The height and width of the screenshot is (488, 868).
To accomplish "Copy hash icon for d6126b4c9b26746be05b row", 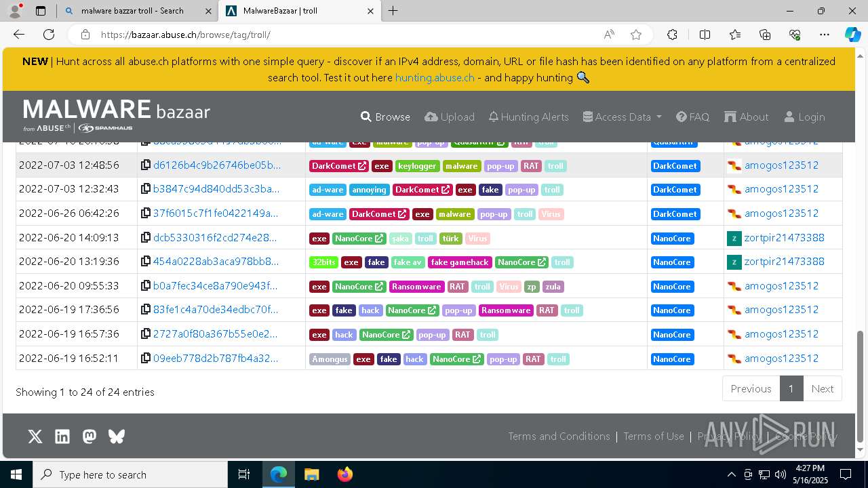I will coord(146,165).
